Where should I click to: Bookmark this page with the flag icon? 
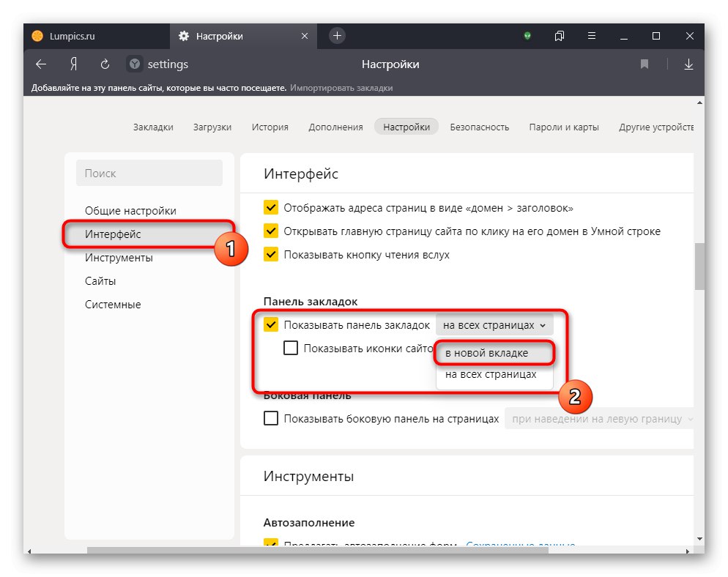click(644, 64)
